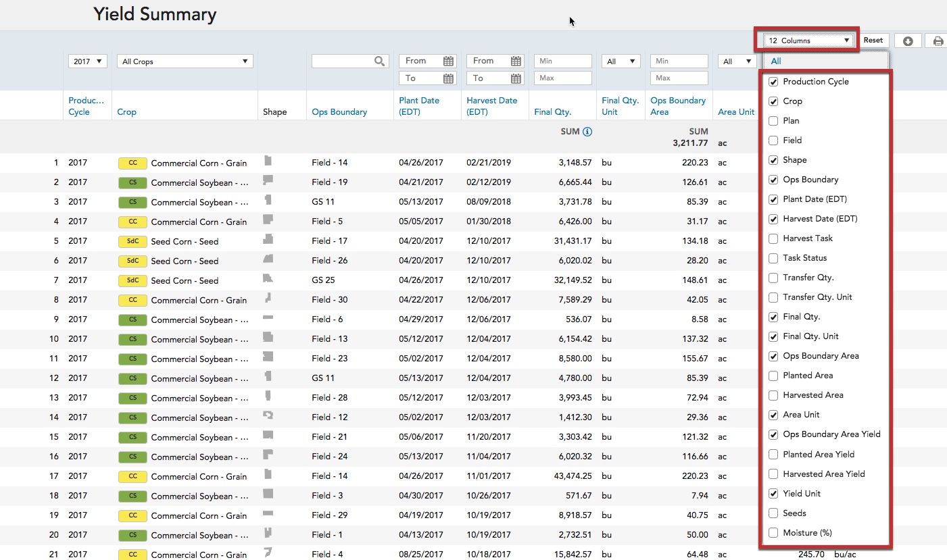Click the field shape icon for Field - 30
This screenshot has width=947, height=560.
tap(268, 298)
